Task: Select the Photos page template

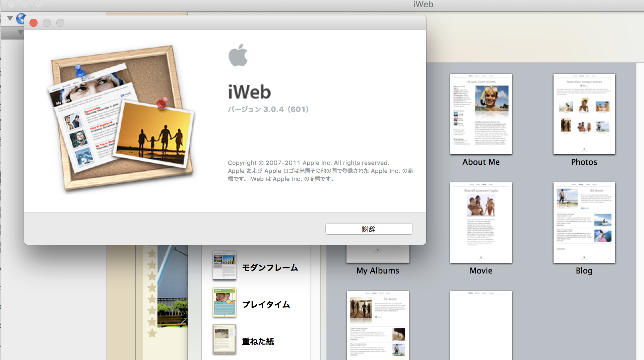Action: click(x=584, y=114)
